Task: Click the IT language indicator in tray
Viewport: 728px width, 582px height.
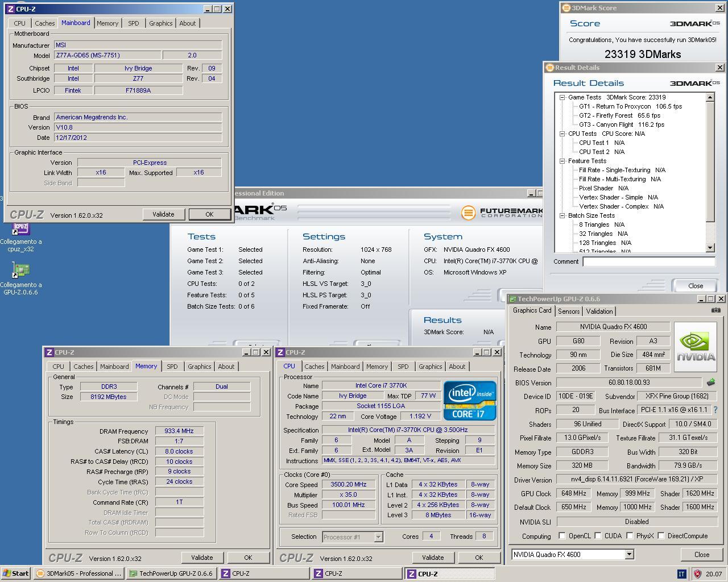Action: click(681, 573)
